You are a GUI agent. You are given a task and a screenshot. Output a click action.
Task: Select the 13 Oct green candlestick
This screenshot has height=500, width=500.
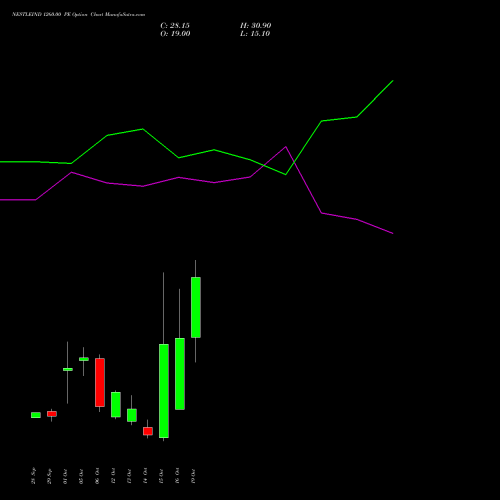pos(132,415)
